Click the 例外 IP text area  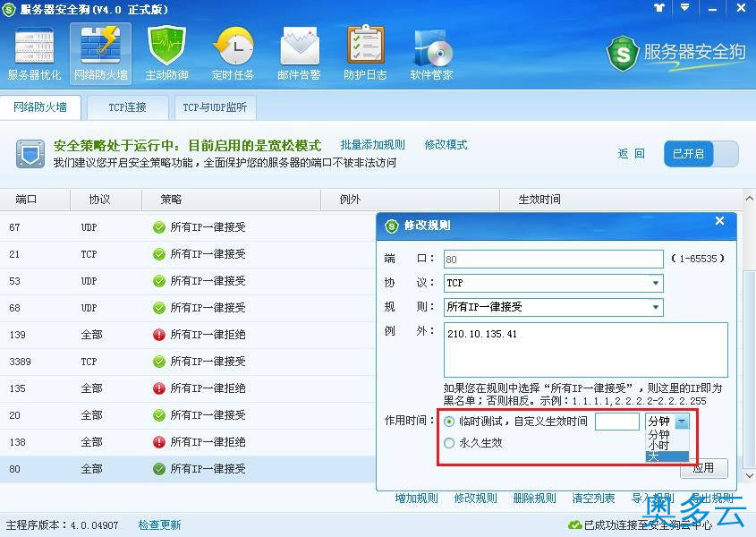[x=586, y=350]
